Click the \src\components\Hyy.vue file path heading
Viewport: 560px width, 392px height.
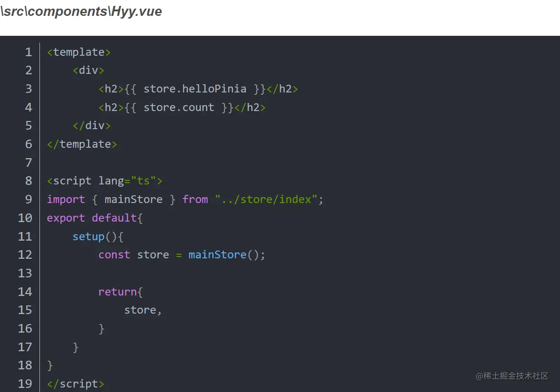(x=81, y=12)
